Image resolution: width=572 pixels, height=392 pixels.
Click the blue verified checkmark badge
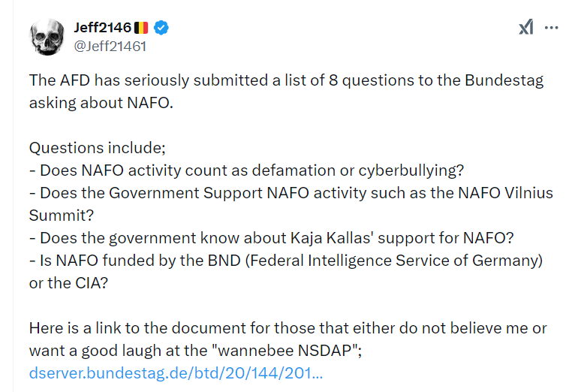[161, 28]
